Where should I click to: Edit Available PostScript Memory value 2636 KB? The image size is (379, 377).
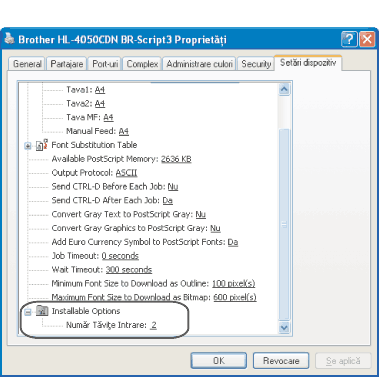pyautogui.click(x=176, y=159)
